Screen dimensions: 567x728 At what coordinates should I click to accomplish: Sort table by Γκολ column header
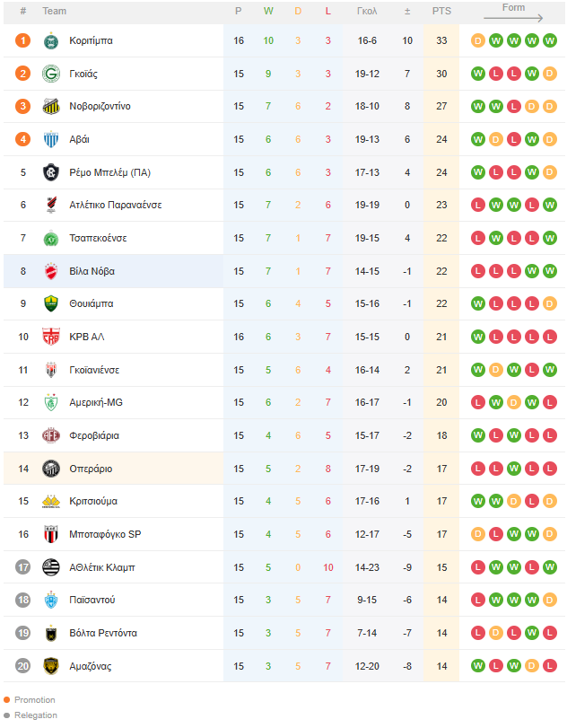[x=367, y=12]
